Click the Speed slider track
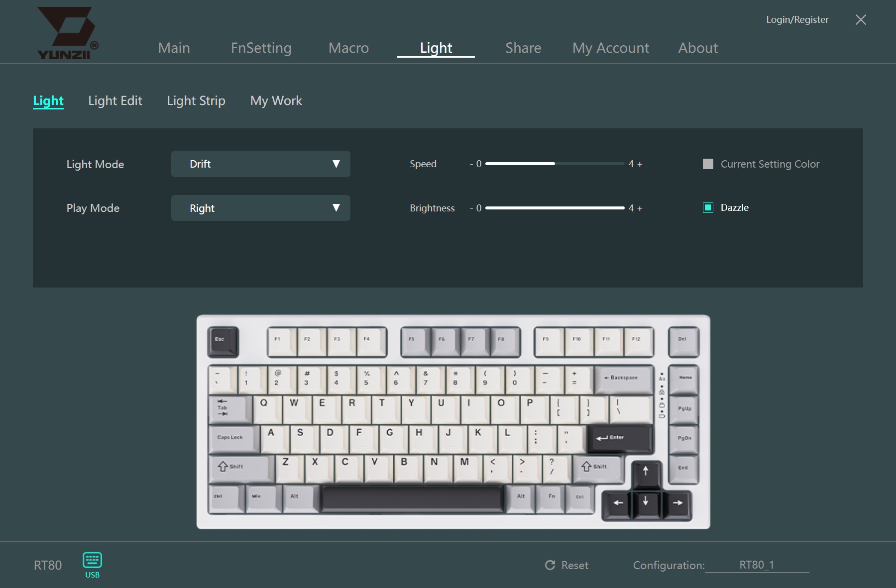Image resolution: width=896 pixels, height=588 pixels. point(555,164)
